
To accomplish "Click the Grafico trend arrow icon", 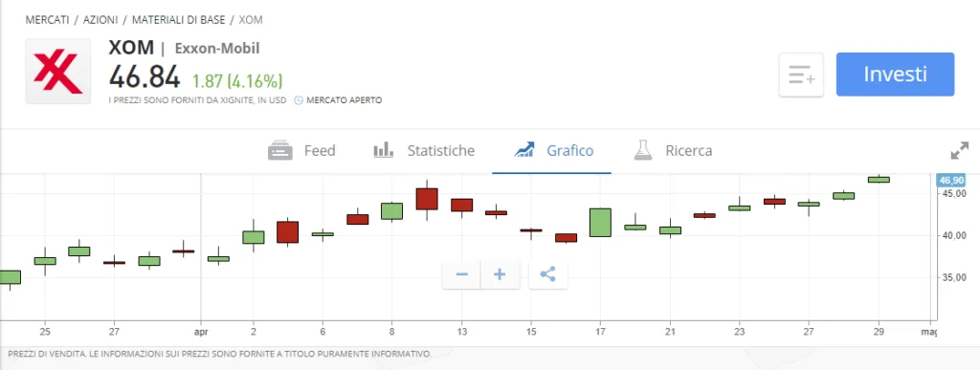I will tap(523, 150).
